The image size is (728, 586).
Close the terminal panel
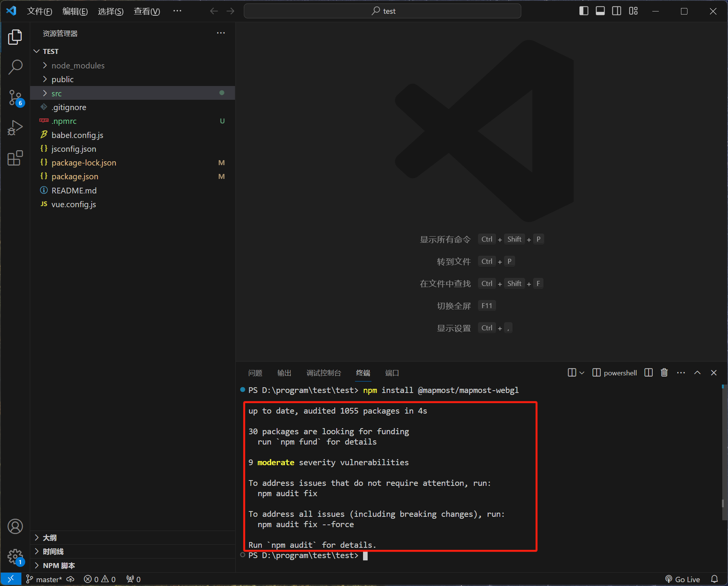[x=714, y=373]
